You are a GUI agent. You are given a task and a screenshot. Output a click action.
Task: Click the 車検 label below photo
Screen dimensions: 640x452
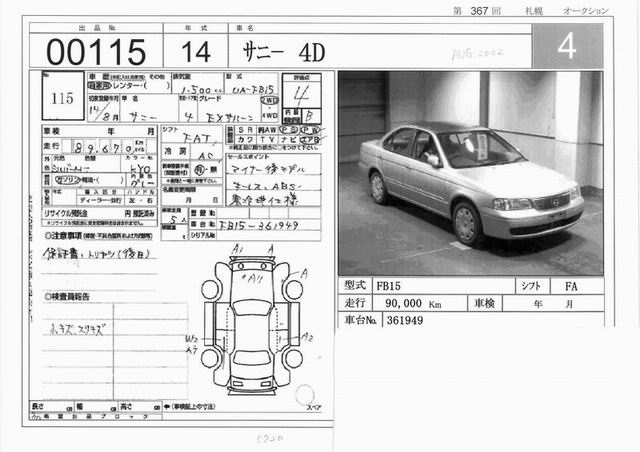click(x=484, y=303)
